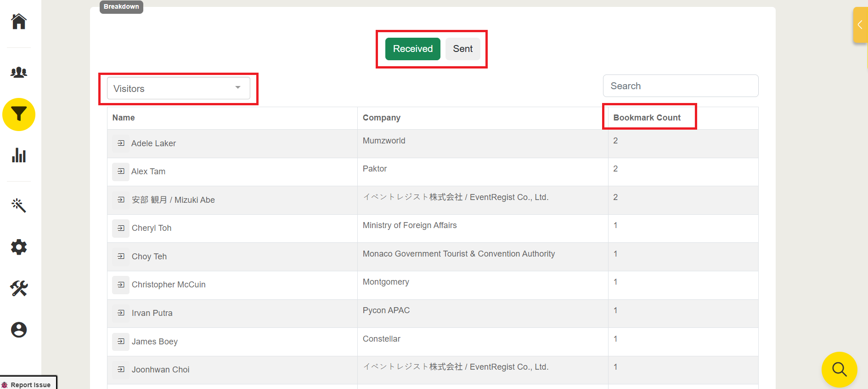868x389 pixels.
Task: Click the open-detail icon beside Joonhwan Choi
Action: [x=121, y=370]
